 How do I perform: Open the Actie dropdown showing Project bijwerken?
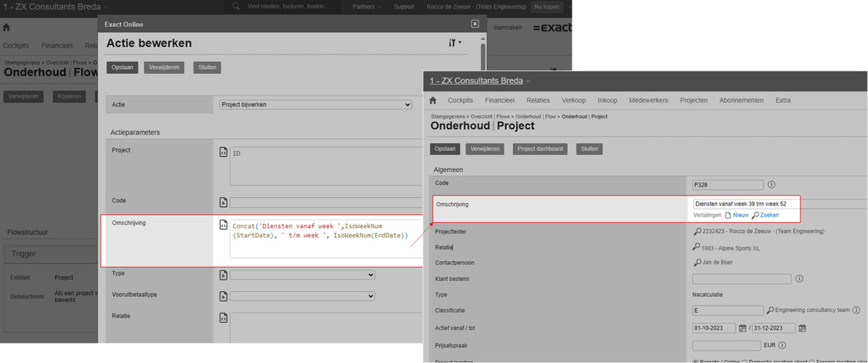pos(316,105)
